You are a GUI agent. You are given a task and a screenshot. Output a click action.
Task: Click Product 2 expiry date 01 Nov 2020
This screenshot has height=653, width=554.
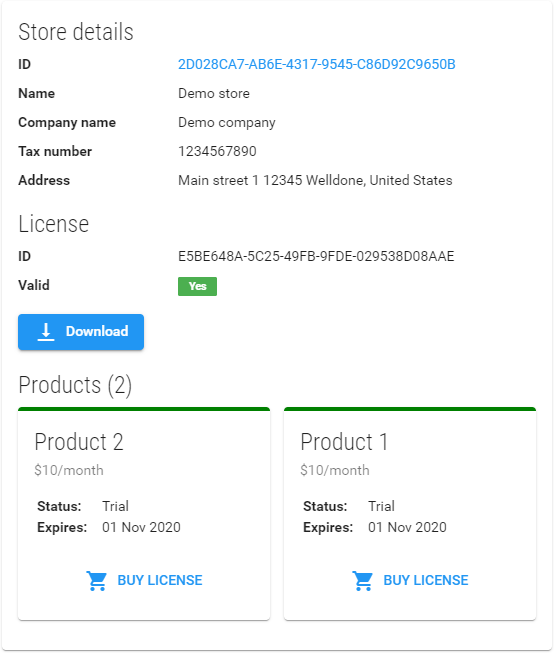(141, 527)
